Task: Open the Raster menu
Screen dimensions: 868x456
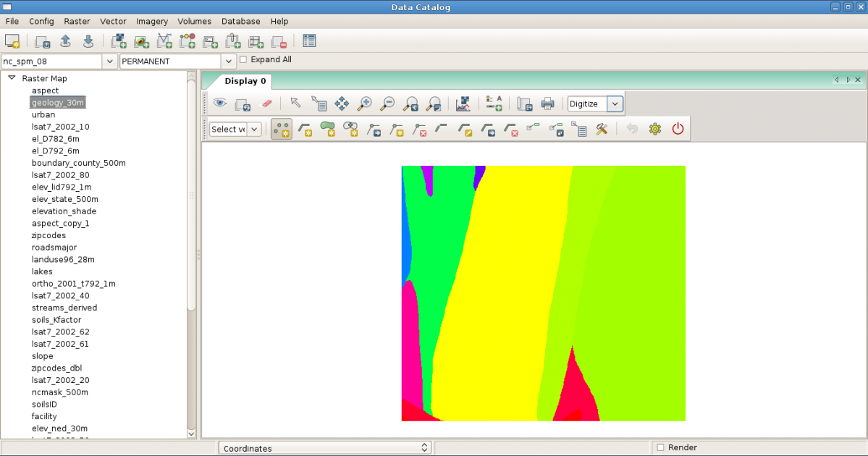Action: [x=77, y=22]
